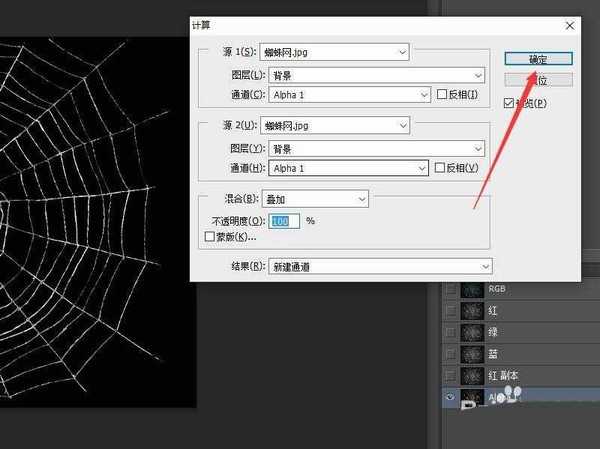Image resolution: width=600 pixels, height=449 pixels.
Task: Toggle the 预览 preview checkbox
Action: (509, 103)
